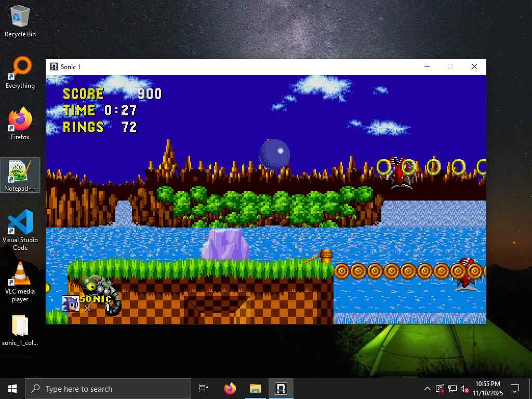Open the Windows Start menu
532x399 pixels.
point(12,389)
